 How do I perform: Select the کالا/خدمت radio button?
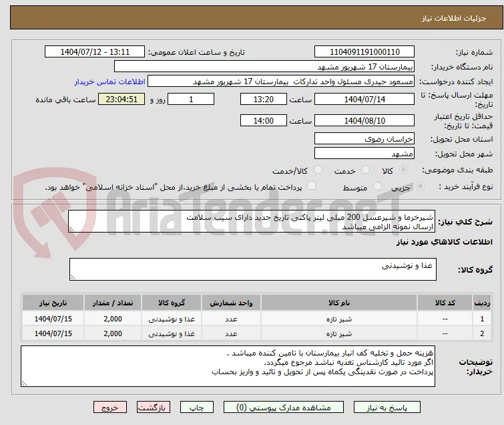[x=318, y=170]
